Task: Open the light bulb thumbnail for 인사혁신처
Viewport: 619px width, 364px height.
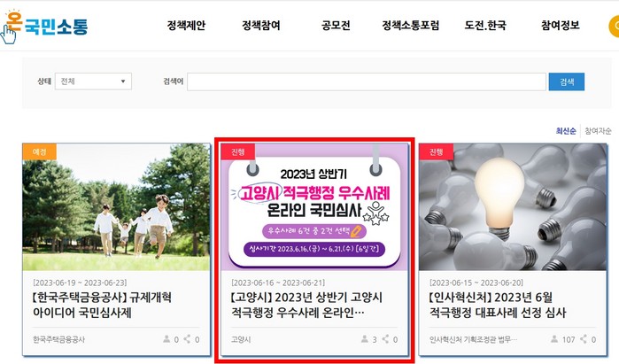Action: point(513,207)
